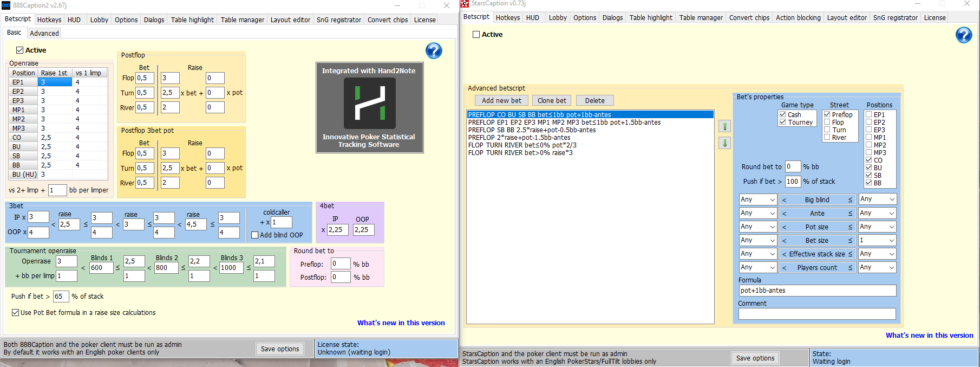Click the 888Caption2 title bar app icon

click(x=6, y=5)
